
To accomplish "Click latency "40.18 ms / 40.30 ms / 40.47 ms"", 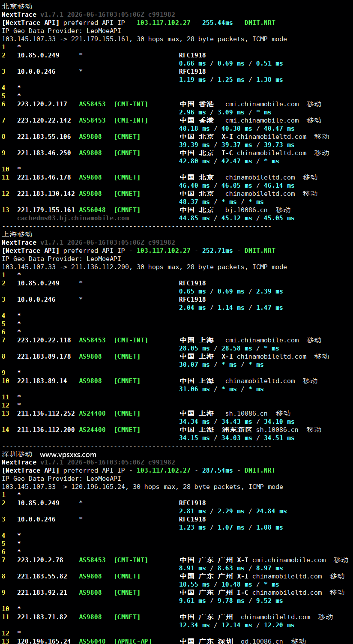I will pos(237,129).
